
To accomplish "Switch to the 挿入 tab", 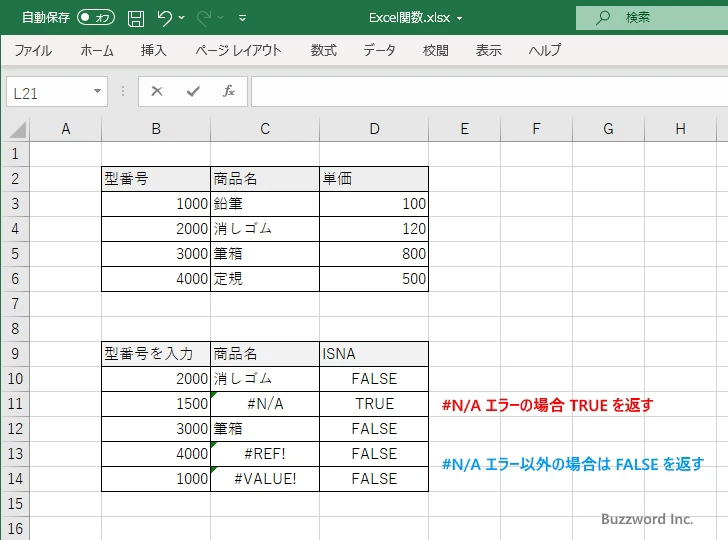I will click(x=154, y=50).
